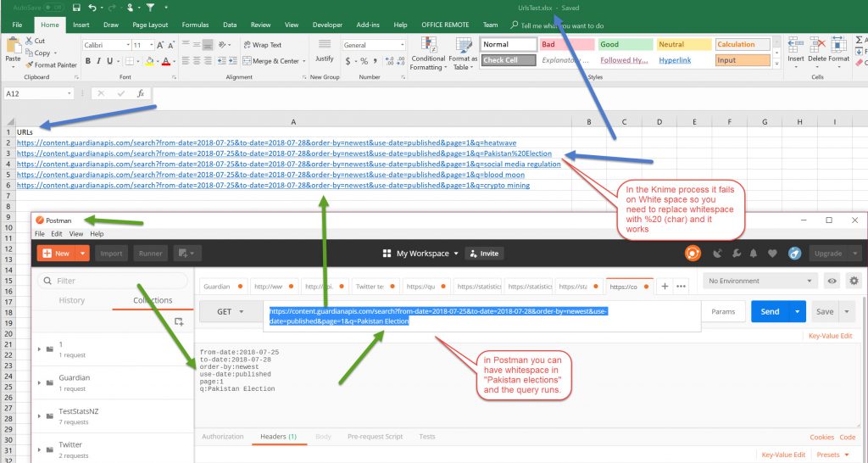Create new collection icon in Postman sidebar
Viewport: 868px width, 463px height.
click(x=179, y=321)
